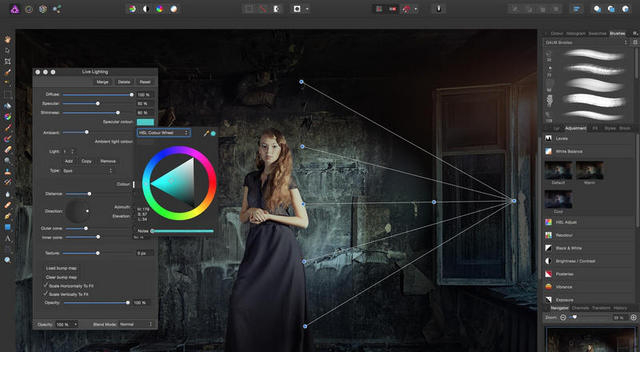This screenshot has width=640, height=366.
Task: Click the Posterise adjustment icon
Action: 549,274
